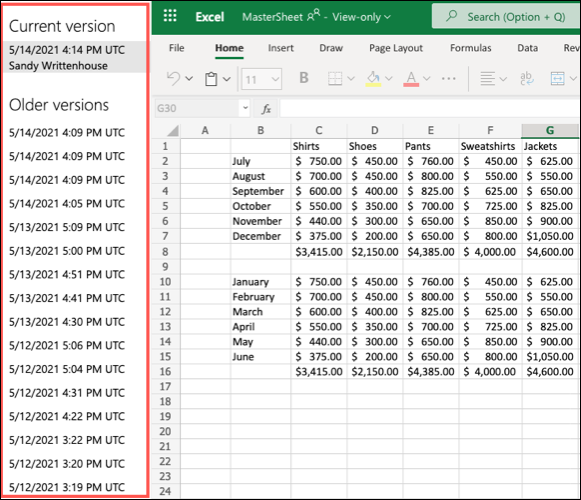Select the Home ribbon tab
Image resolution: width=581 pixels, height=500 pixels.
[229, 48]
